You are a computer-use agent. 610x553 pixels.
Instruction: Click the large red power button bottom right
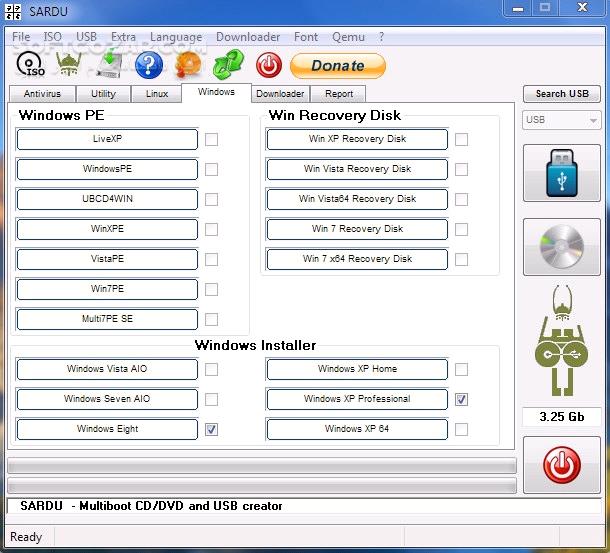(561, 465)
